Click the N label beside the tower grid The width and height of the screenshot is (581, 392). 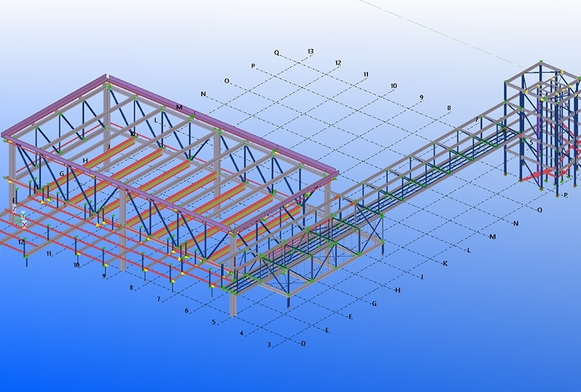pos(515,223)
